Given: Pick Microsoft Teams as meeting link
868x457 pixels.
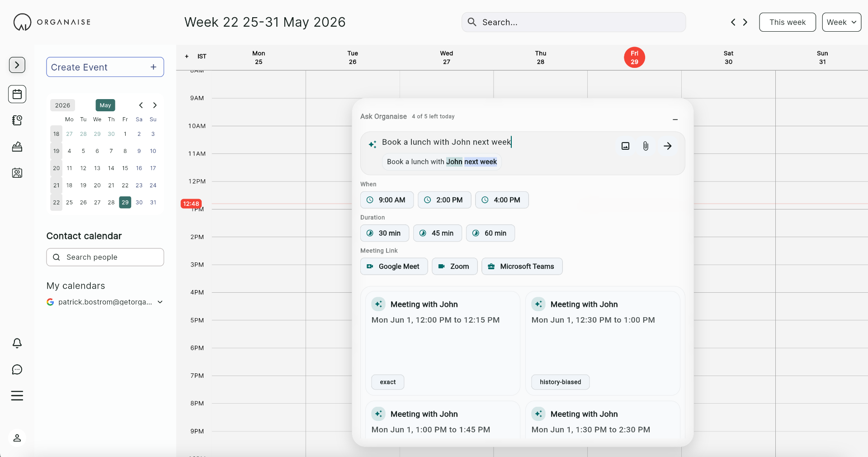Looking at the screenshot, I should pos(522,267).
